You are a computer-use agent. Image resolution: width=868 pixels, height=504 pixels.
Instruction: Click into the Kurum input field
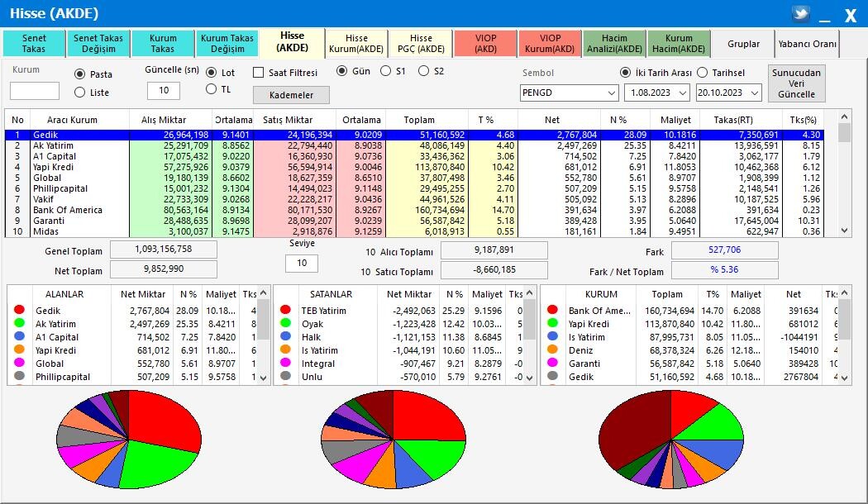coord(35,91)
